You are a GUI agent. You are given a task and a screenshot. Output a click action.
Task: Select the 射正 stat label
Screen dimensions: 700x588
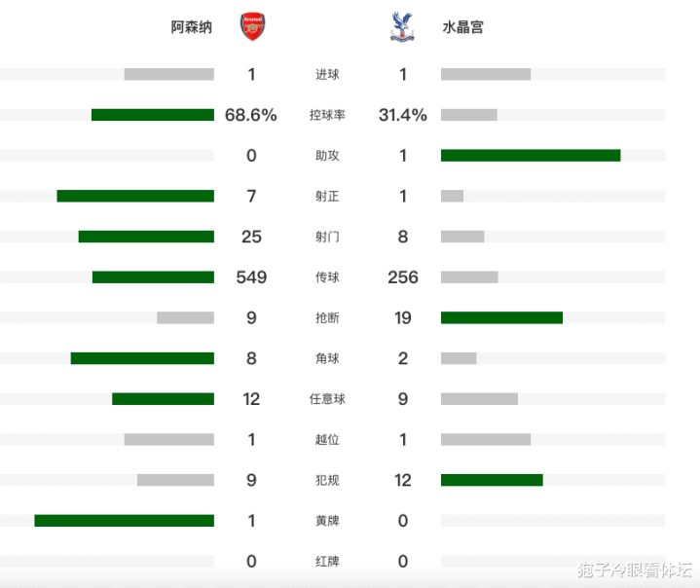tap(327, 197)
